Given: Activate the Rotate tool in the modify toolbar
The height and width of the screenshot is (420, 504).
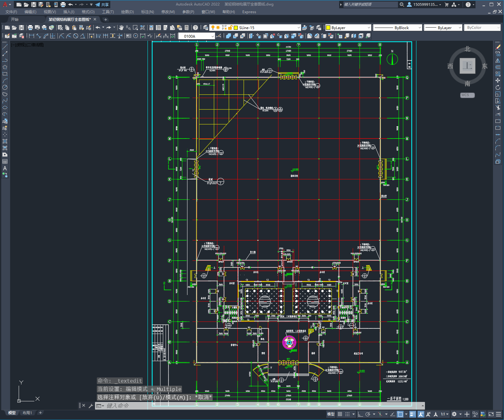Looking at the screenshot, I should [x=498, y=87].
